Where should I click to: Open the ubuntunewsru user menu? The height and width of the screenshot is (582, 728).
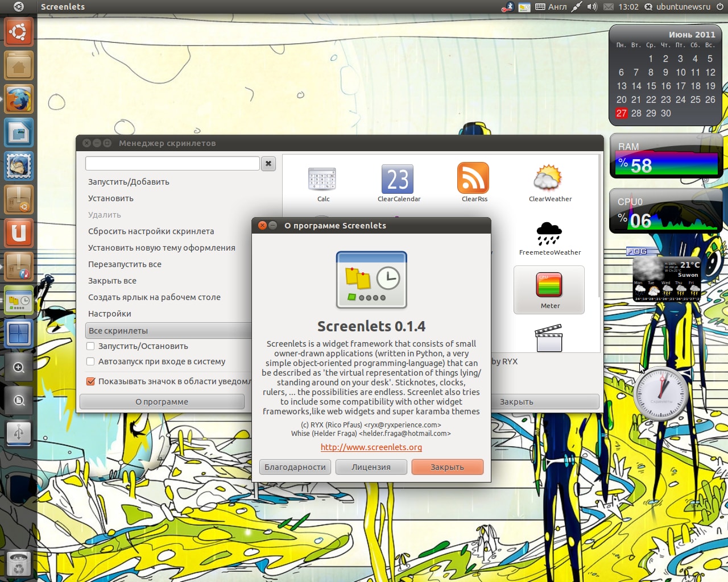[x=677, y=7]
